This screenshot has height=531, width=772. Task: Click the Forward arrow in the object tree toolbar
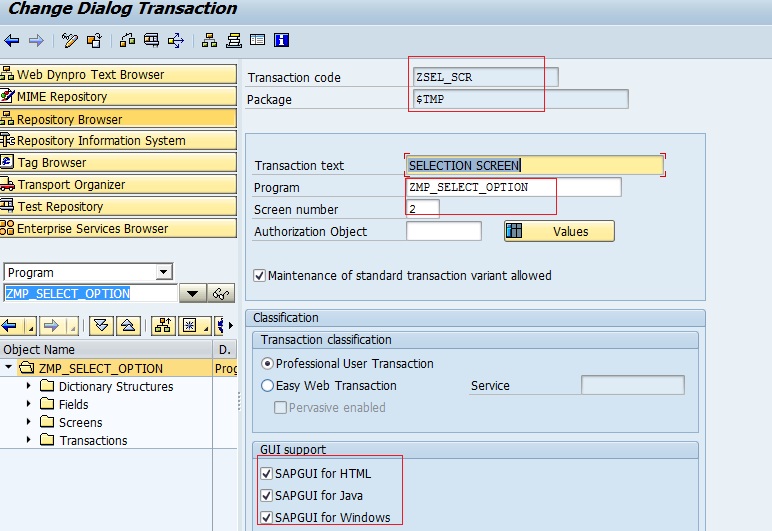click(51, 326)
